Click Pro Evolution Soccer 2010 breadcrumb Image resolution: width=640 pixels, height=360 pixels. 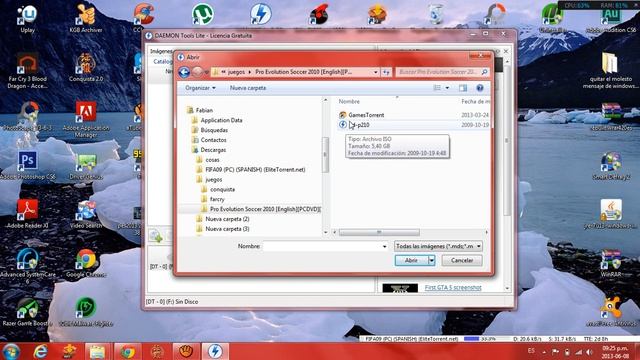pos(303,72)
